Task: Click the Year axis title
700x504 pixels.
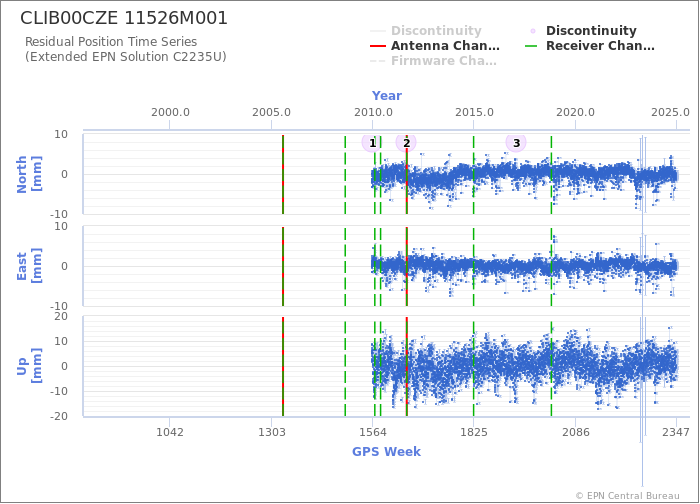Action: point(387,96)
